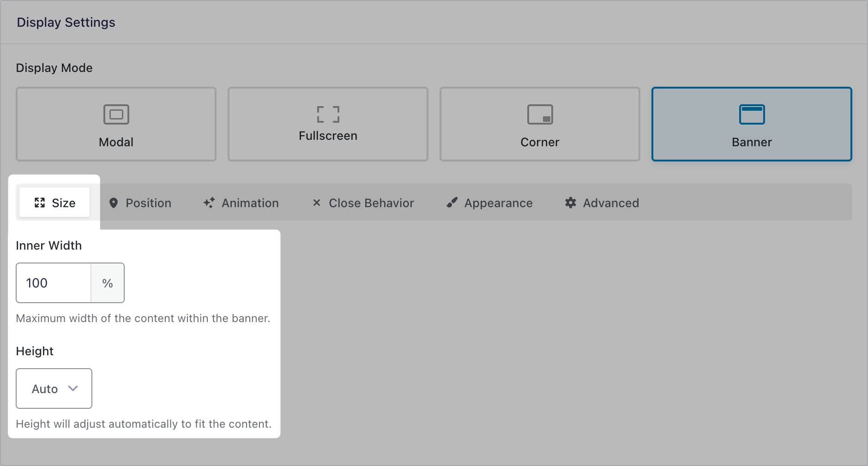The width and height of the screenshot is (868, 466).
Task: Click the Corner popup icon
Action: [540, 114]
